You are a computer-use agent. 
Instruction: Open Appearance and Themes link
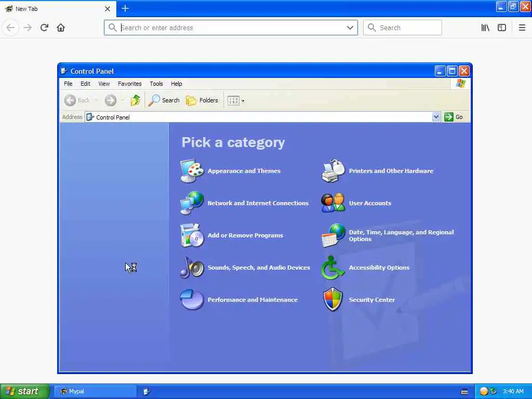244,170
